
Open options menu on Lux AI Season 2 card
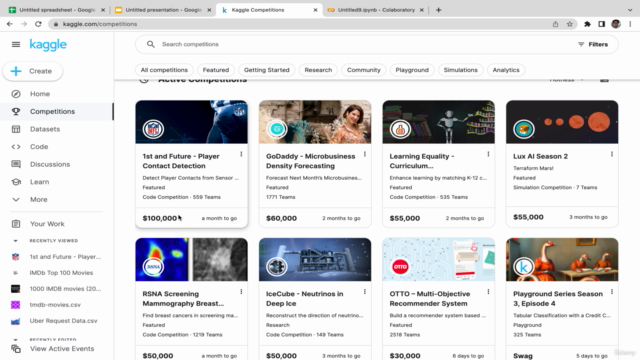tap(612, 154)
